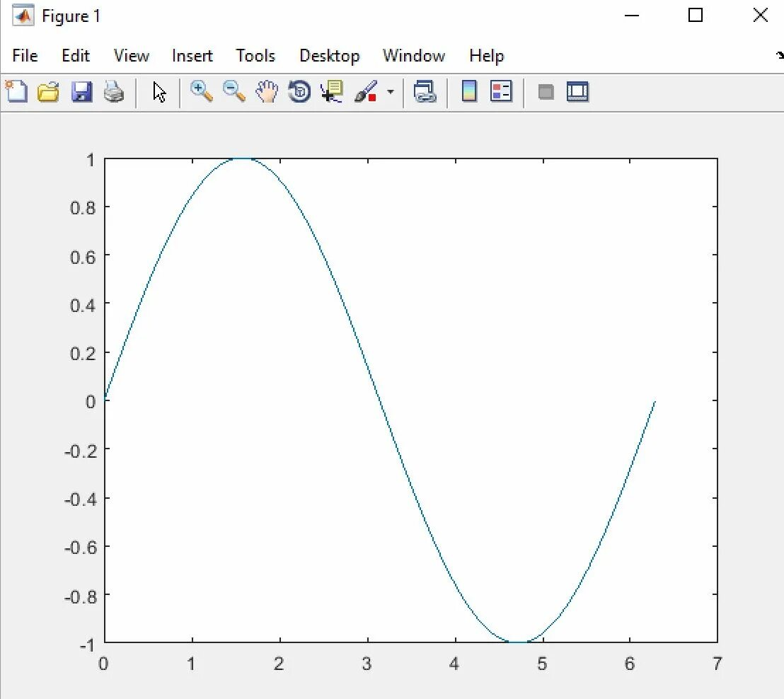Click the y-axis tick label 0.6
Screen dimensions: 784x699
[x=83, y=257]
